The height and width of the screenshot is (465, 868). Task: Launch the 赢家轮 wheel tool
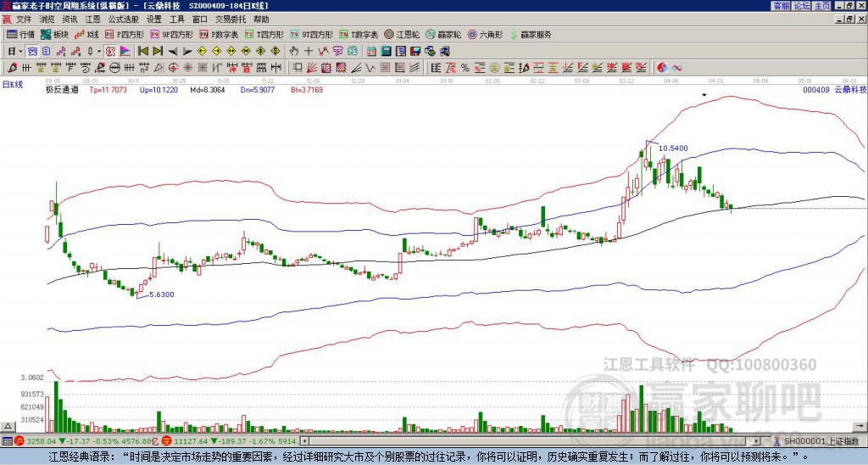click(x=443, y=34)
